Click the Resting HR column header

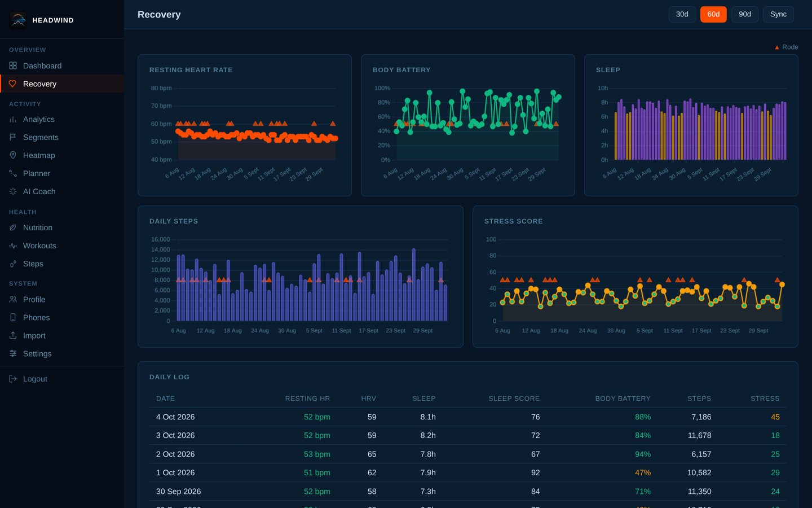(307, 398)
